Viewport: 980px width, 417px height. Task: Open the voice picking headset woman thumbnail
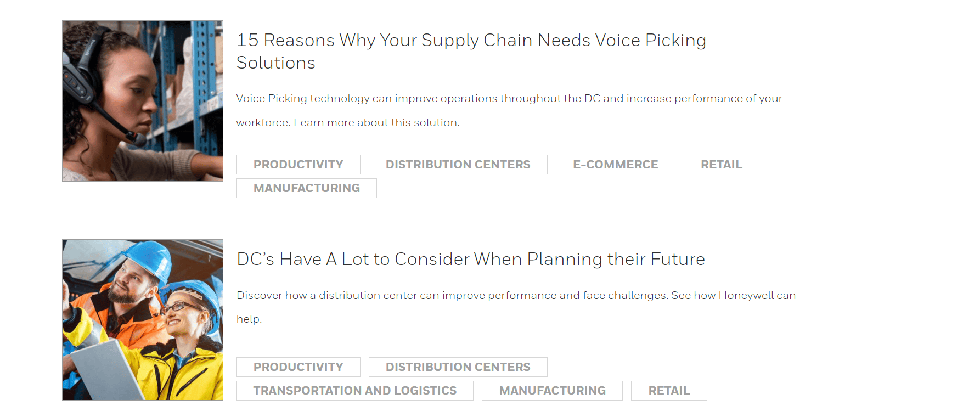143,101
